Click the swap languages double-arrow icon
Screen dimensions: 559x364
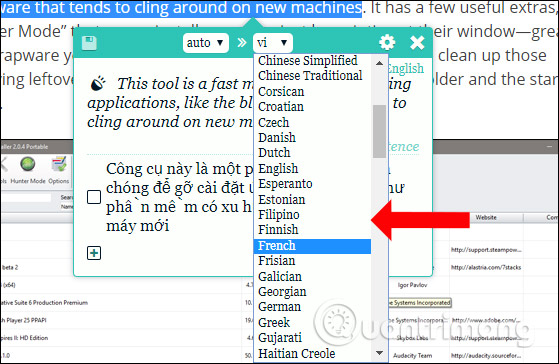(242, 43)
